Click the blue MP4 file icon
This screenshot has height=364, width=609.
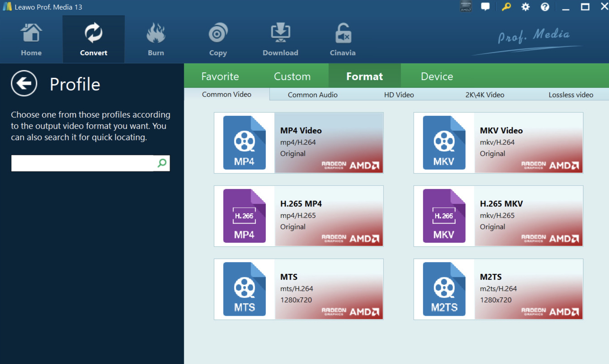[245, 143]
